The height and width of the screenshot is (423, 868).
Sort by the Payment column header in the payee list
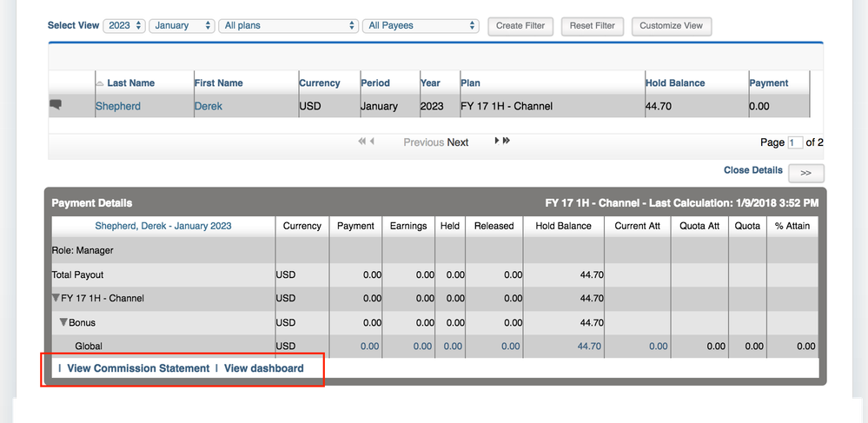coord(769,83)
